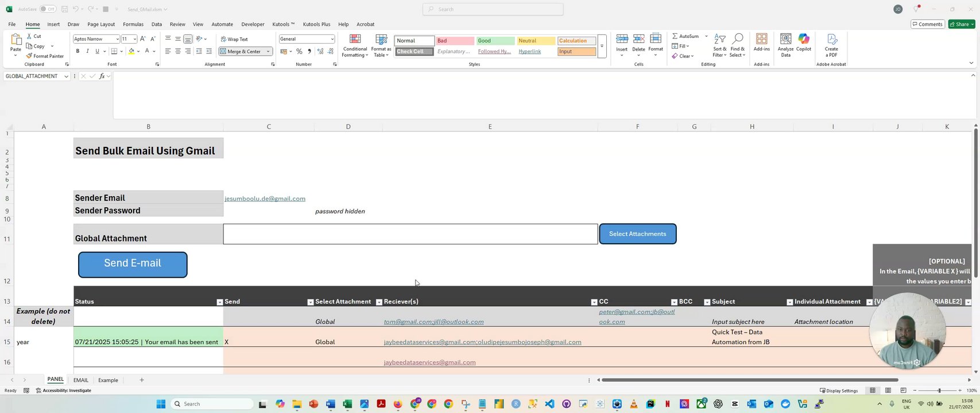This screenshot has height=413, width=980.
Task: Toggle Wrap Text
Action: 234,39
